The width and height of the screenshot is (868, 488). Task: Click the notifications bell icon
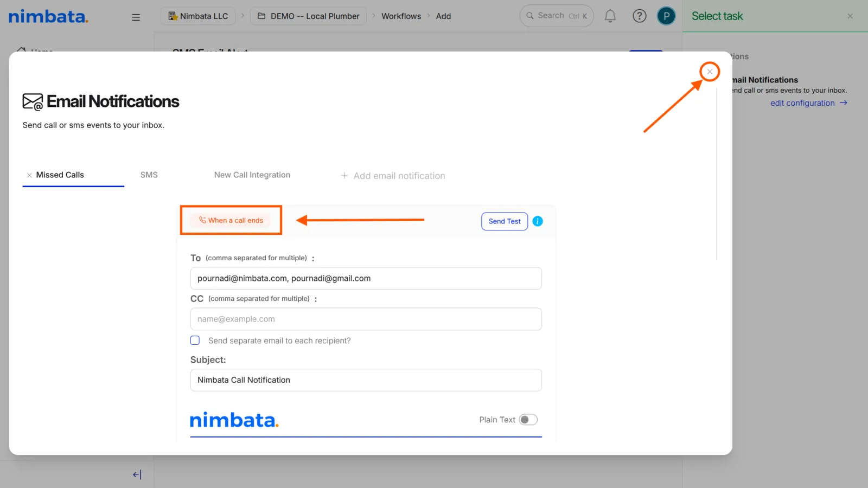click(x=610, y=16)
